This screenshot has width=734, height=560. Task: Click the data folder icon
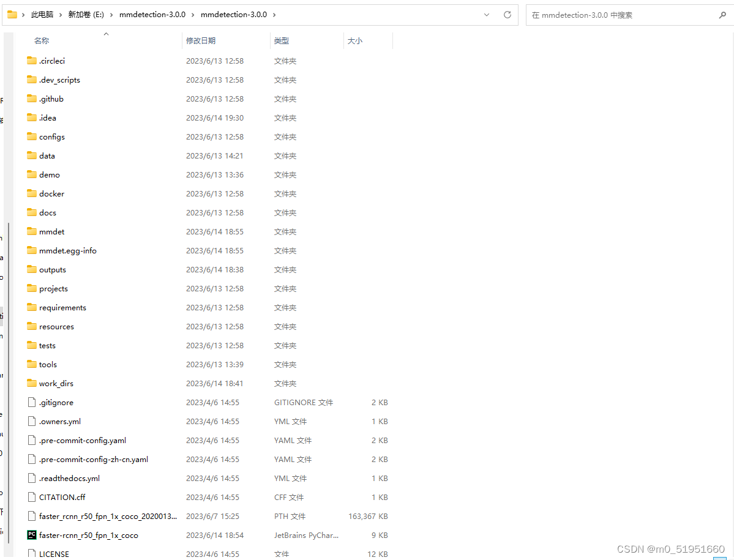pyautogui.click(x=32, y=155)
